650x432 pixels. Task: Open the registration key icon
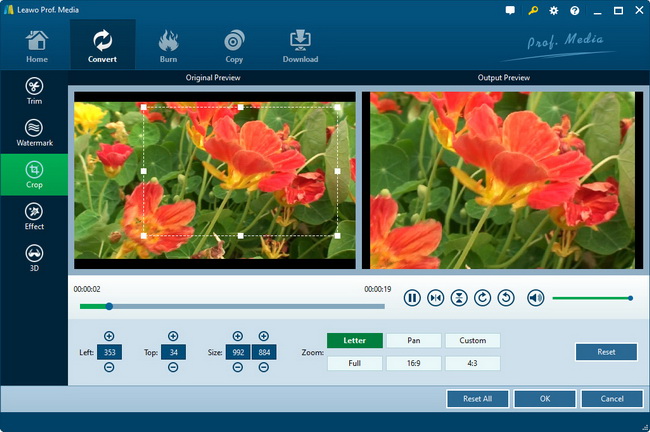[533, 10]
